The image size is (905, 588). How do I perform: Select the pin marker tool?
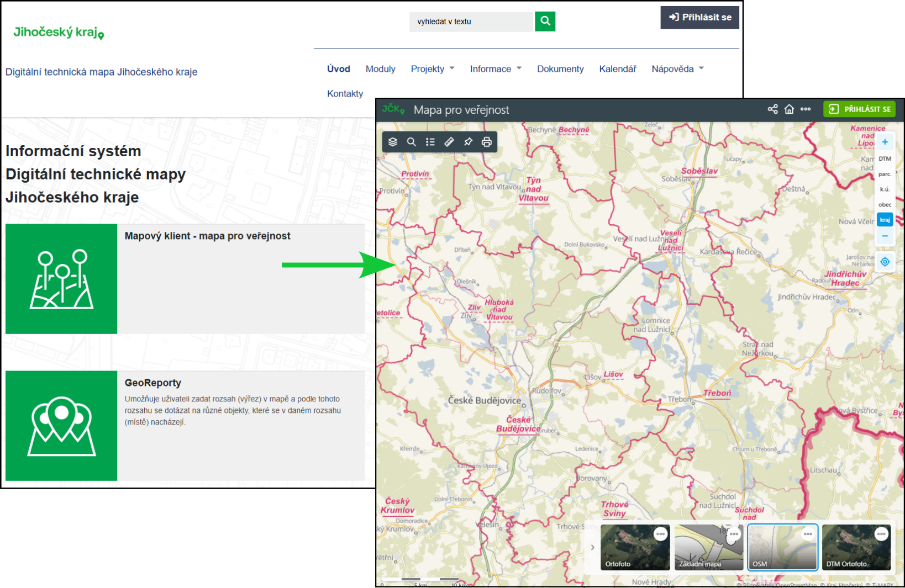coord(468,142)
